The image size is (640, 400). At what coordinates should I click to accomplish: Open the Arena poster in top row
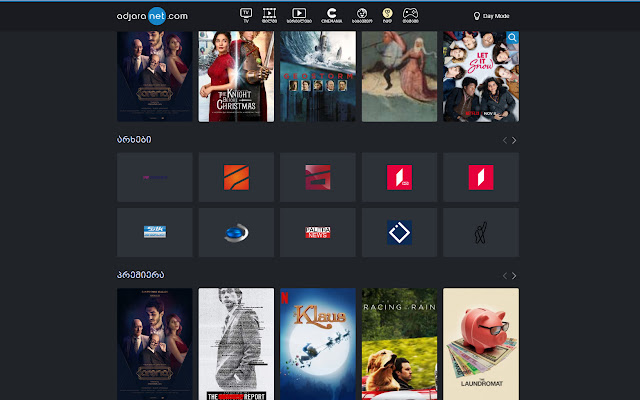pos(155,76)
